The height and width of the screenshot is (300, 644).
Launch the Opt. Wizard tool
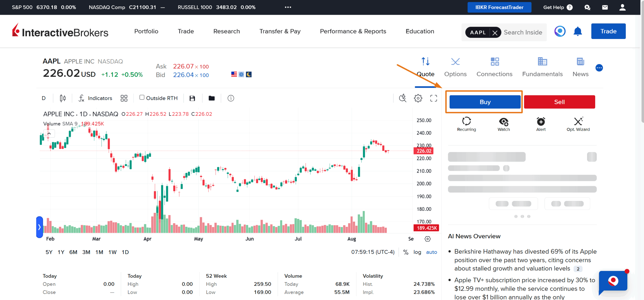[578, 124]
